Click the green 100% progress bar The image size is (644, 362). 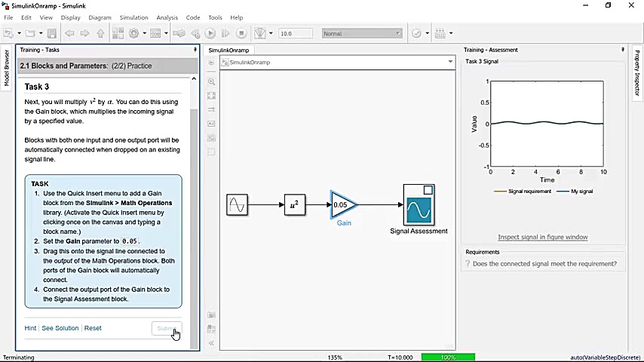(448, 357)
